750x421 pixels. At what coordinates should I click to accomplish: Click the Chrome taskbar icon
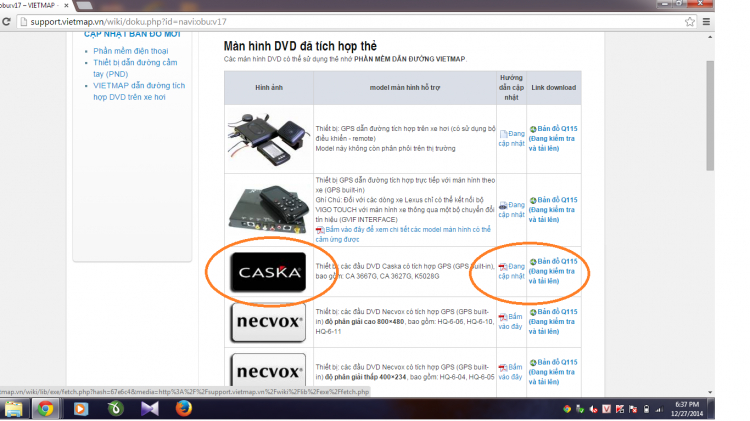click(x=45, y=409)
